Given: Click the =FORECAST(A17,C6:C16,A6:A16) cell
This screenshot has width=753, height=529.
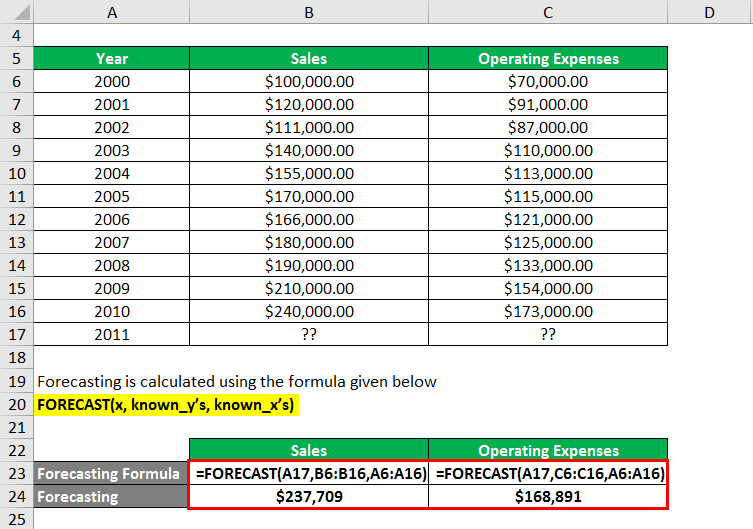Looking at the screenshot, I should pyautogui.click(x=548, y=473).
